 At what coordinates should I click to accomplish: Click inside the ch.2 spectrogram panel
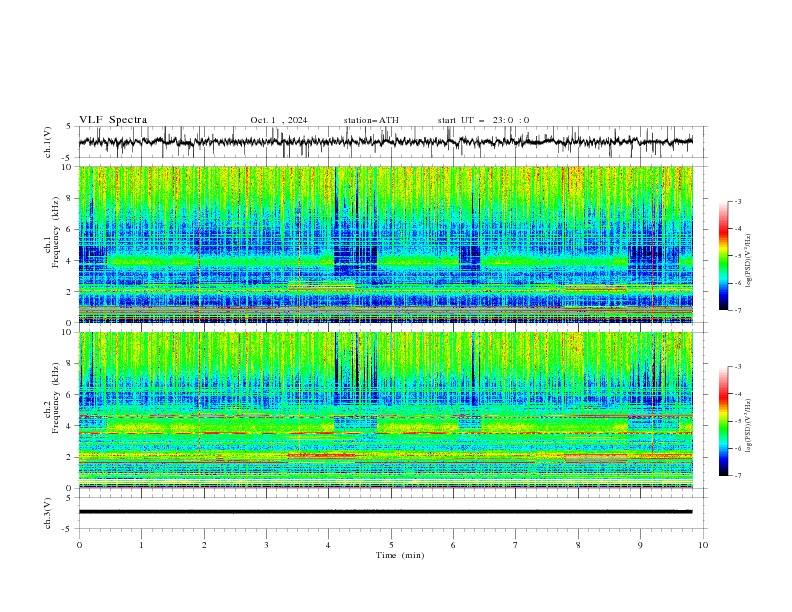[386, 410]
